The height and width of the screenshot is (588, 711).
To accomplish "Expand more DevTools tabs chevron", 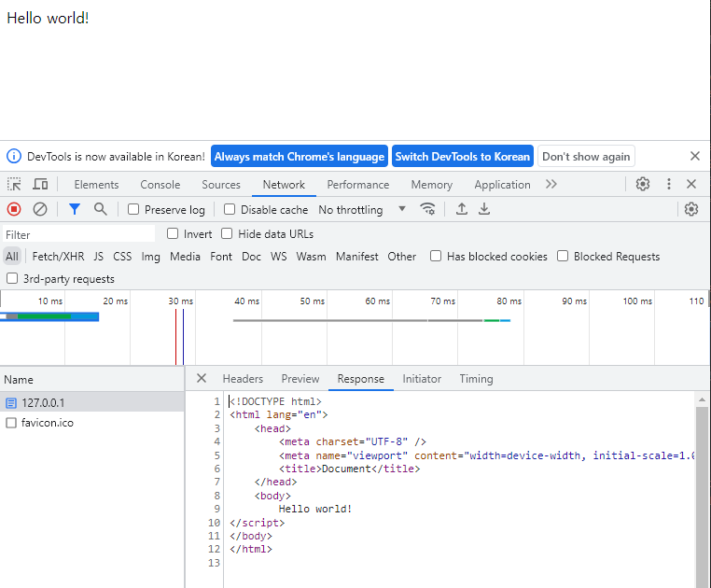I will click(551, 184).
